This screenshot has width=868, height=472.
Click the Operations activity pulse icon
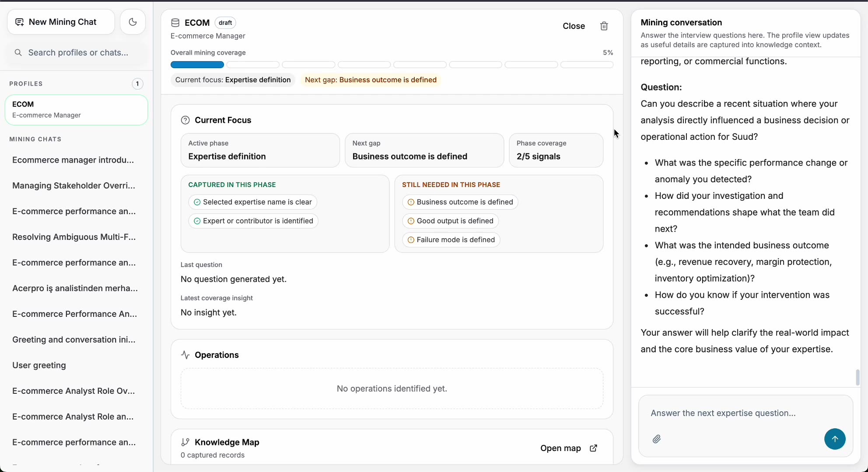[x=185, y=355]
